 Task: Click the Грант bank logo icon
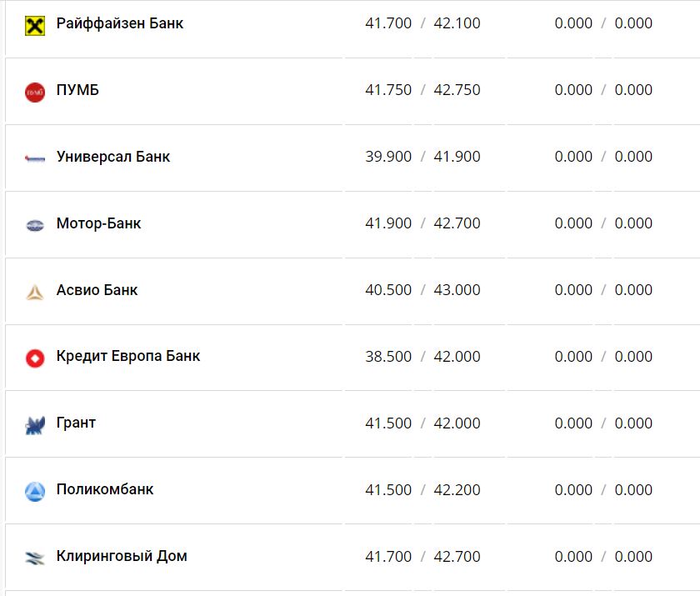pos(34,426)
